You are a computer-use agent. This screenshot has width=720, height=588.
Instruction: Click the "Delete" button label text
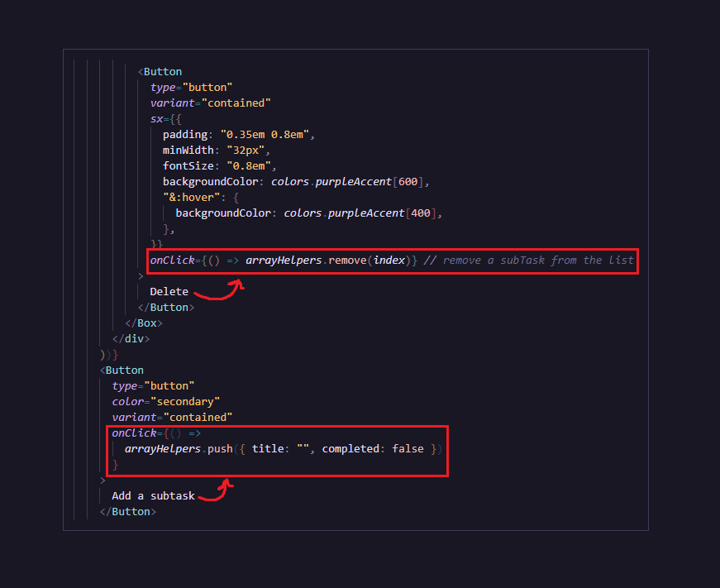[169, 292]
